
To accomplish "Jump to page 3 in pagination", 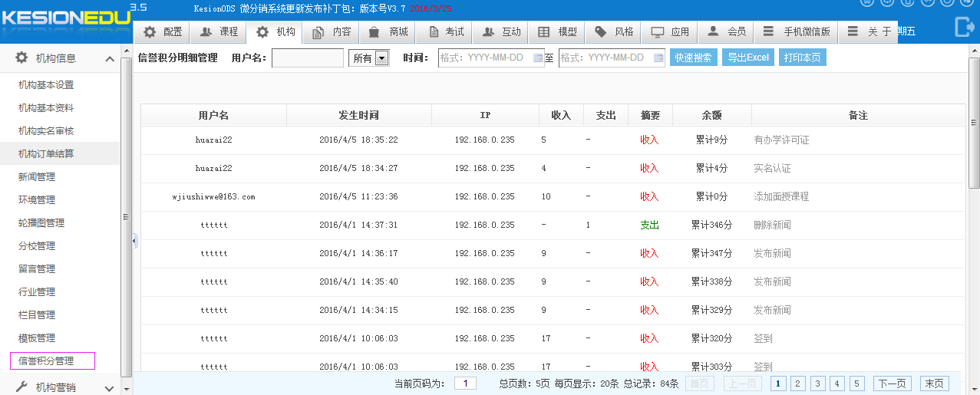I will click(x=817, y=383).
